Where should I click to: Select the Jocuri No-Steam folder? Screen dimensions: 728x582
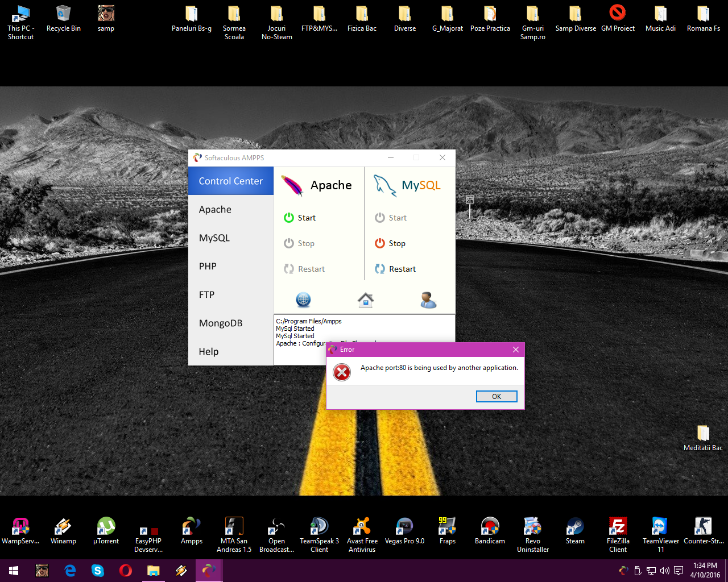277,23
